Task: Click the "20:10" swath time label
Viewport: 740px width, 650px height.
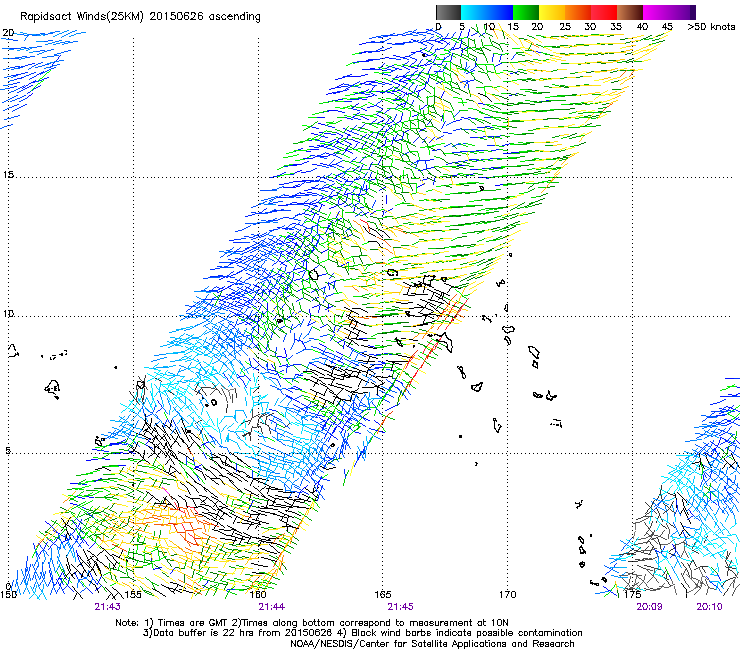Action: click(x=709, y=607)
